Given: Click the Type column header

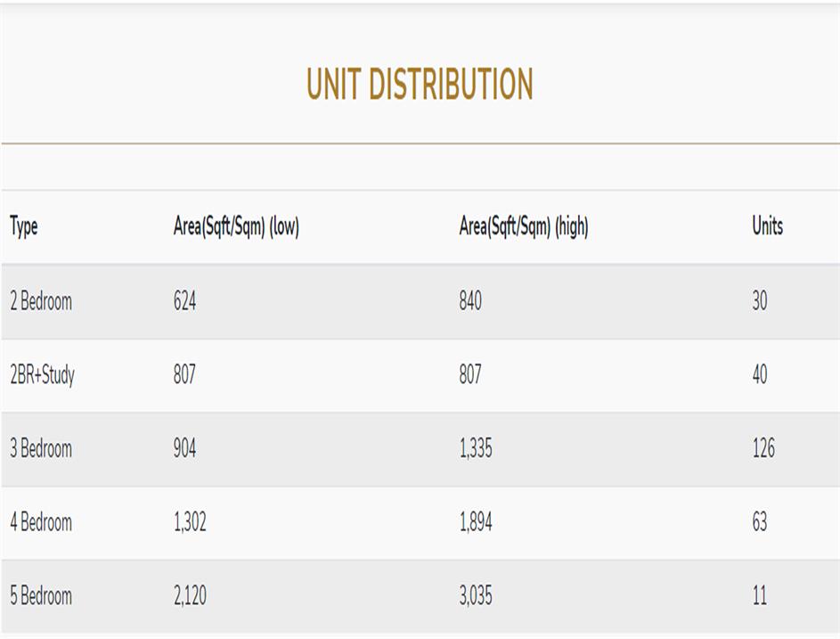Looking at the screenshot, I should tap(24, 226).
